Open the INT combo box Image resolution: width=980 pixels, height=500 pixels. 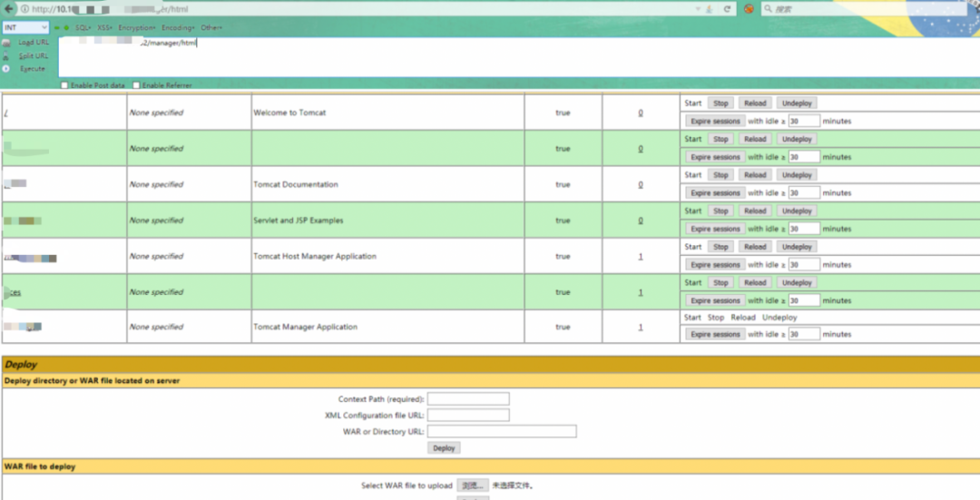[25, 27]
